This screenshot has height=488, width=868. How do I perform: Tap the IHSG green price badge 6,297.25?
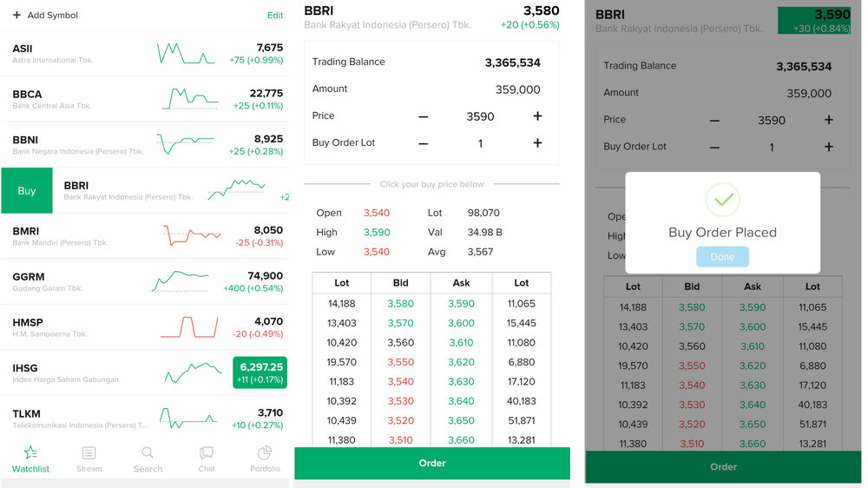(260, 373)
